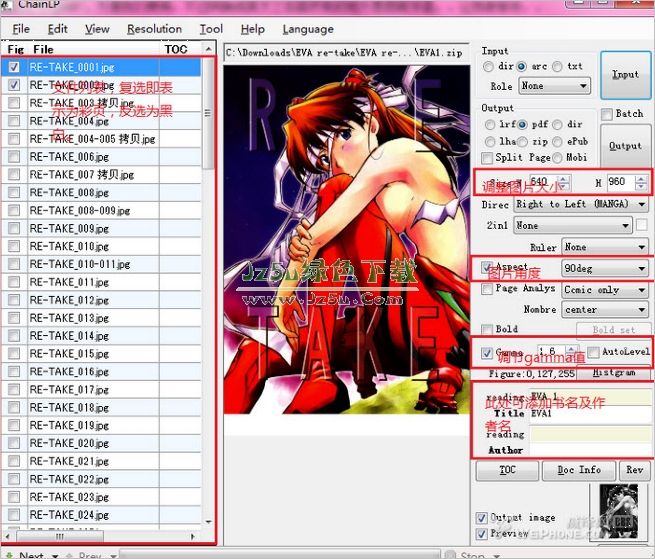Enable the AutoLevel checkbox
This screenshot has height=559, width=655.
[x=593, y=352]
